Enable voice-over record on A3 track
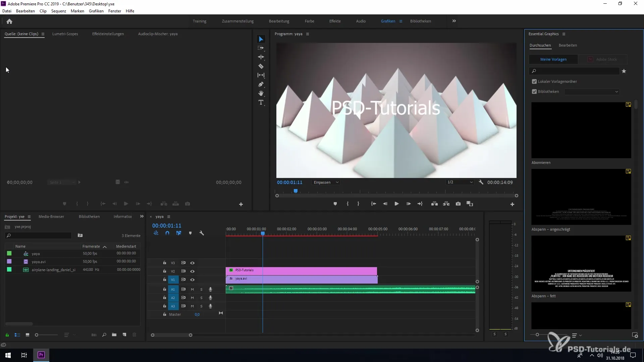Screen dimensions: 644x362 [x=210, y=306]
